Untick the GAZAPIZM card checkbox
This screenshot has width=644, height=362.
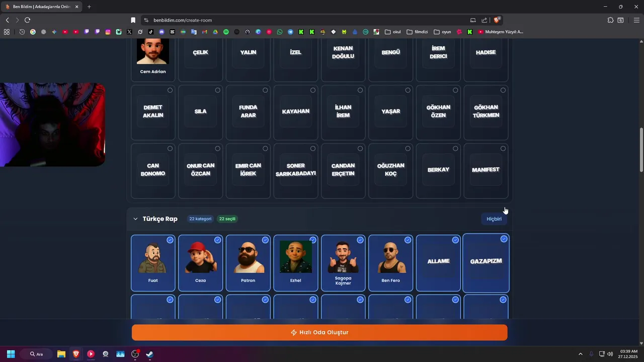[x=504, y=239]
